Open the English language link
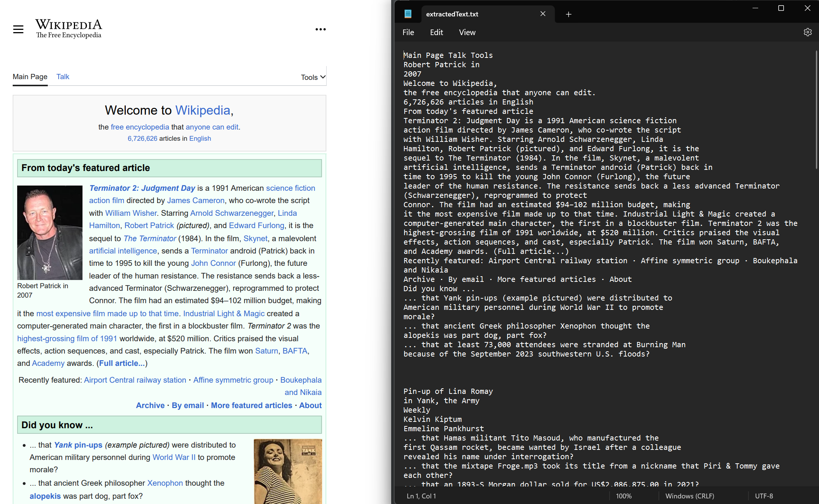 tap(200, 139)
